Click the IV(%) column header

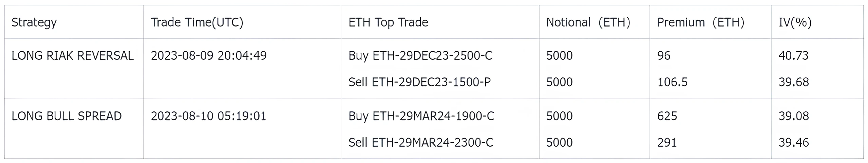[795, 22]
